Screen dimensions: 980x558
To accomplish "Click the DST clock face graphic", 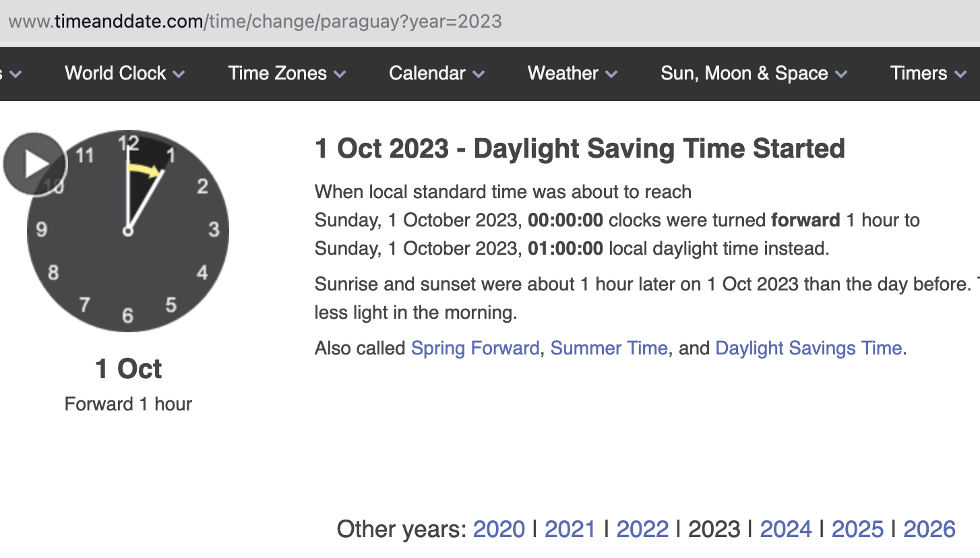I will (128, 231).
